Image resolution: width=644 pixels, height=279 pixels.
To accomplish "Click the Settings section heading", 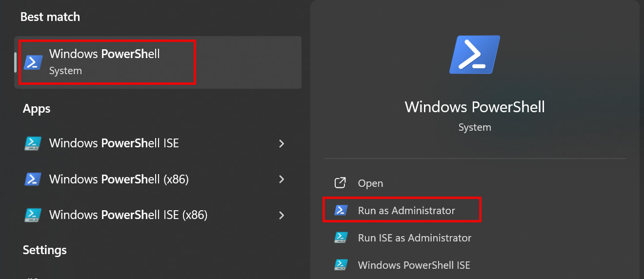I will coord(44,250).
